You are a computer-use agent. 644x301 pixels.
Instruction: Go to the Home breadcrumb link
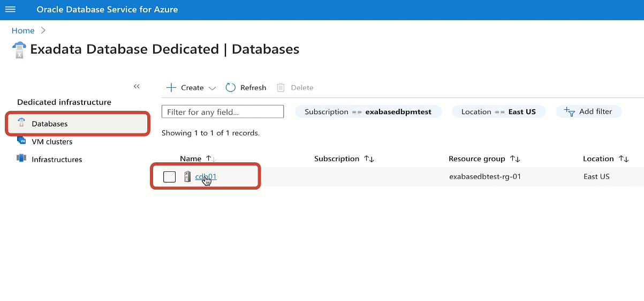pos(23,31)
